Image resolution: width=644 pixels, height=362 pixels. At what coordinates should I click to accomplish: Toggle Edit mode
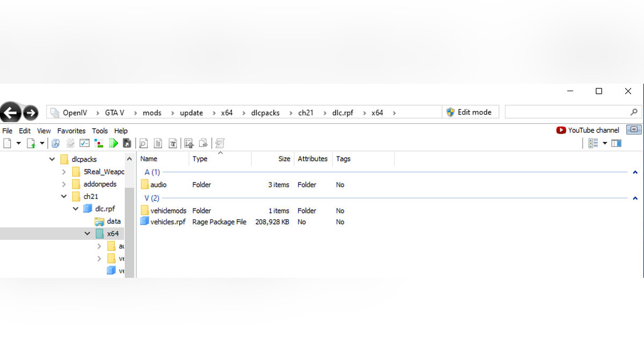click(469, 112)
